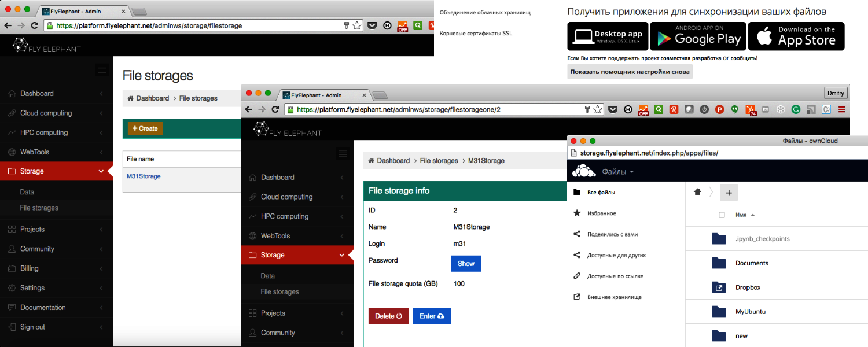The height and width of the screenshot is (347, 868).
Task: Reload the page in the M31Storage browser window
Action: [x=275, y=109]
